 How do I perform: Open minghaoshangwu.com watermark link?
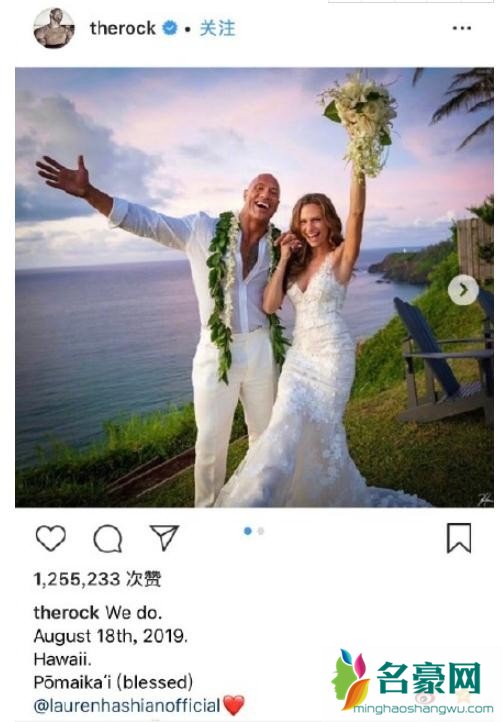[423, 709]
